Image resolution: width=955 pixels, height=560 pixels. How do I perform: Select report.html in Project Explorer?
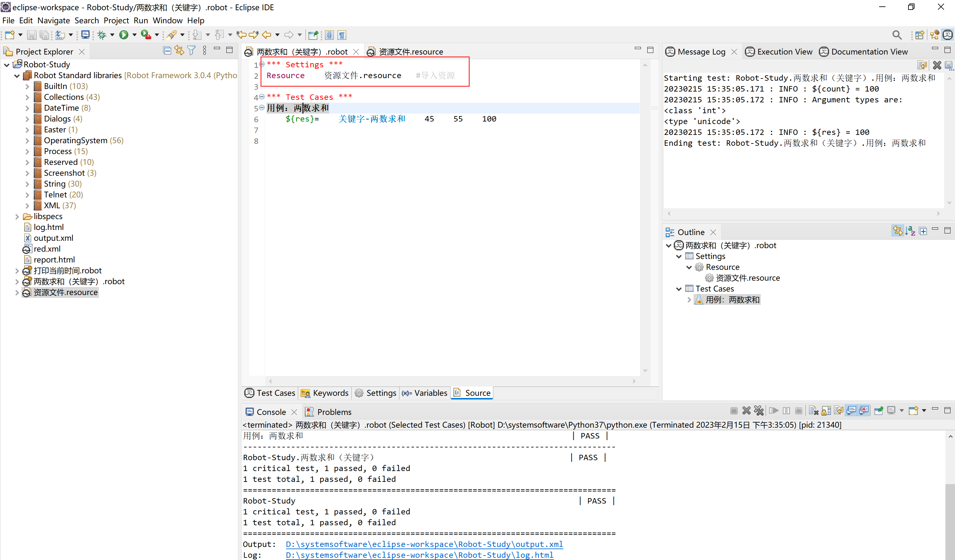coord(54,260)
